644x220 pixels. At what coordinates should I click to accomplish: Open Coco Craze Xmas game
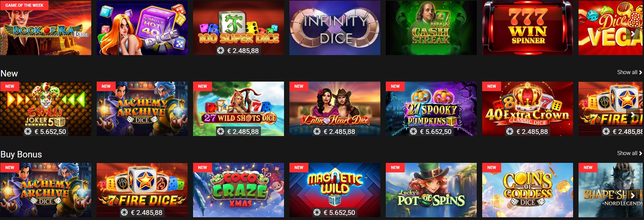(239, 190)
